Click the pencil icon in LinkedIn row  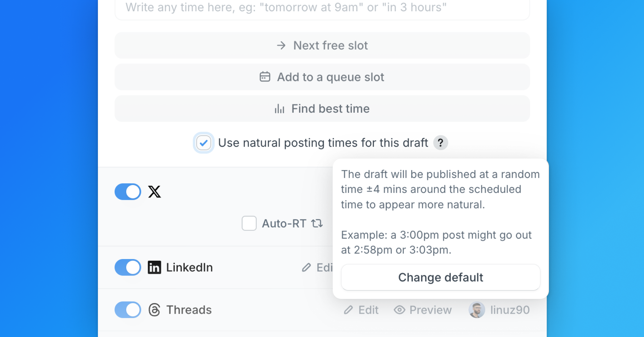coord(307,267)
